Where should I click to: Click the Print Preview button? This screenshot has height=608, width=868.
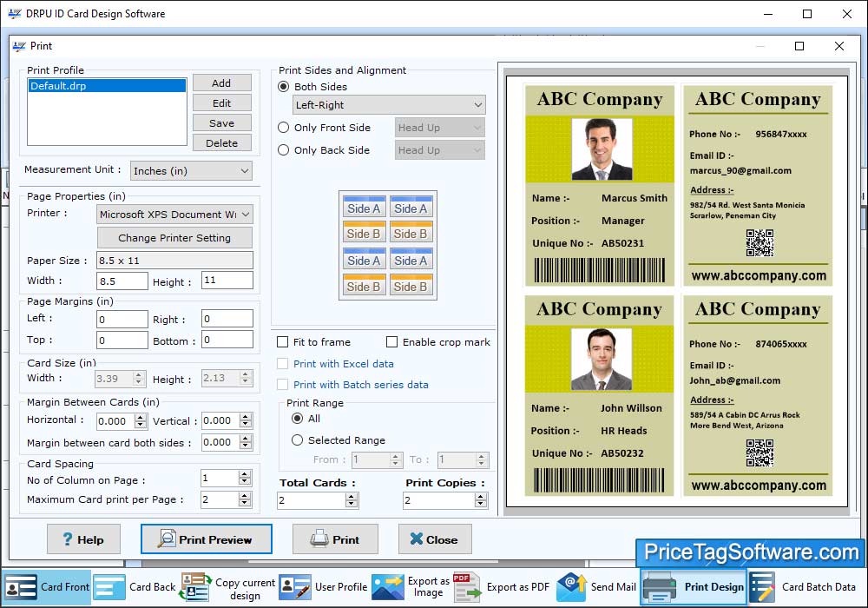tap(206, 539)
